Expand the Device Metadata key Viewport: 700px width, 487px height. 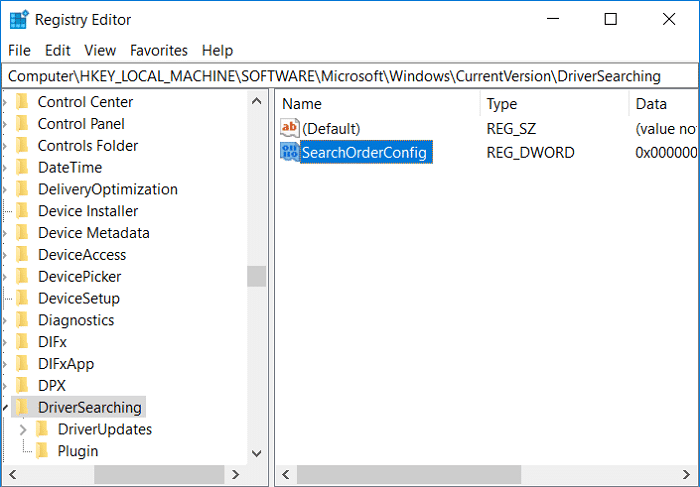[4, 233]
